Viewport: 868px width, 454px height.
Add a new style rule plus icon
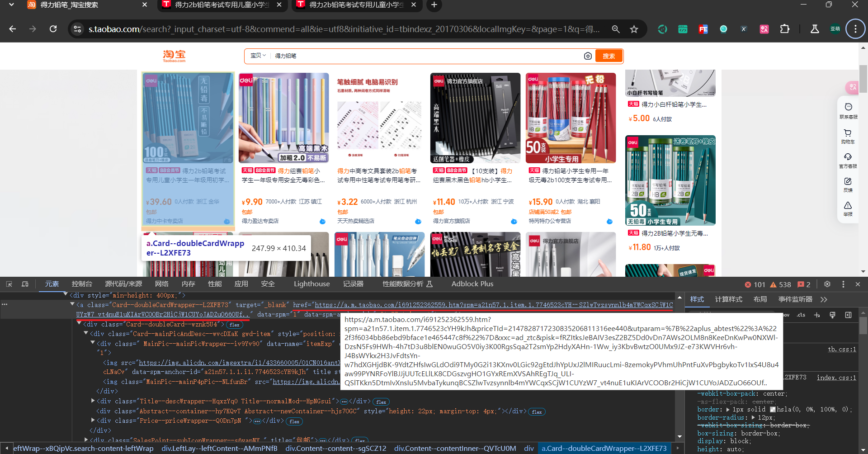817,315
